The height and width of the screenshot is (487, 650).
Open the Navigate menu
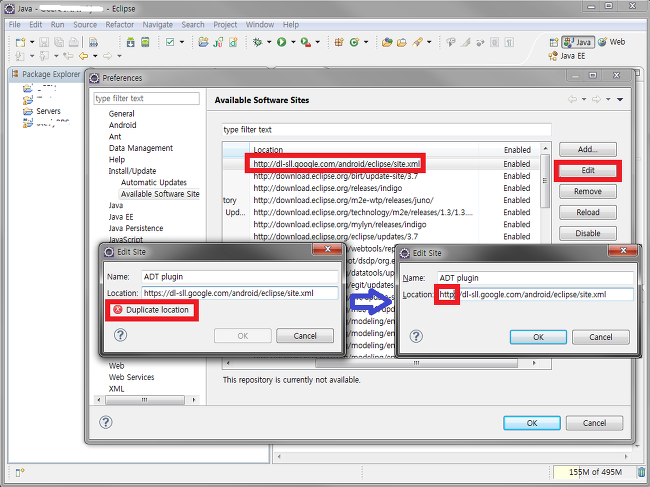[x=158, y=24]
